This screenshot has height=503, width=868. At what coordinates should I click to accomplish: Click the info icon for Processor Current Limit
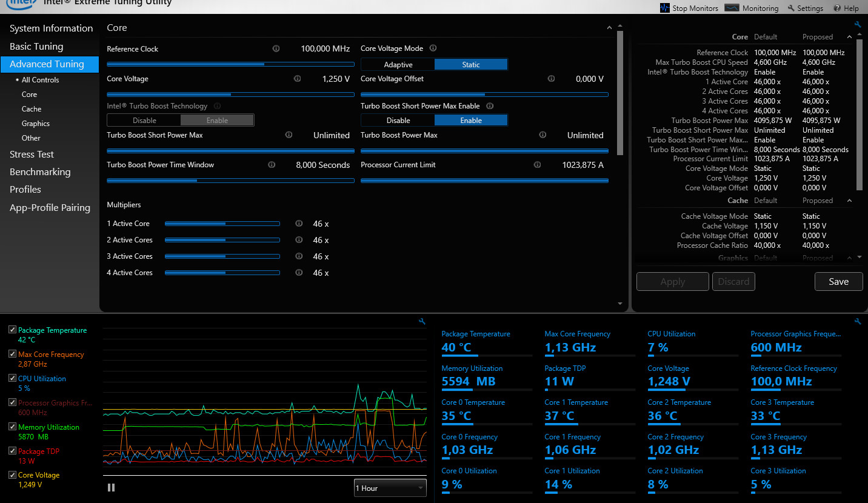pyautogui.click(x=537, y=164)
